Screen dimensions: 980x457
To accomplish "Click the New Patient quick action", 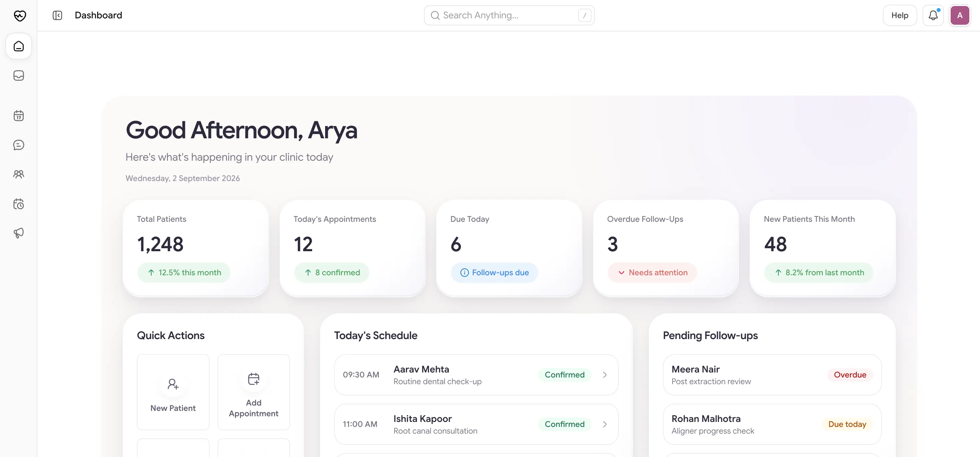I will pos(173,392).
